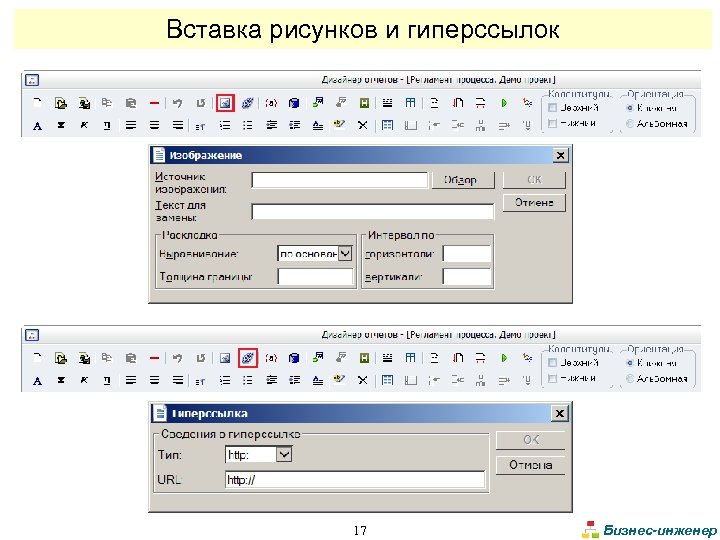Screen dimensions: 720x540
Task: Select Альбомная orientation in the lower toolbar
Action: pyautogui.click(x=630, y=378)
